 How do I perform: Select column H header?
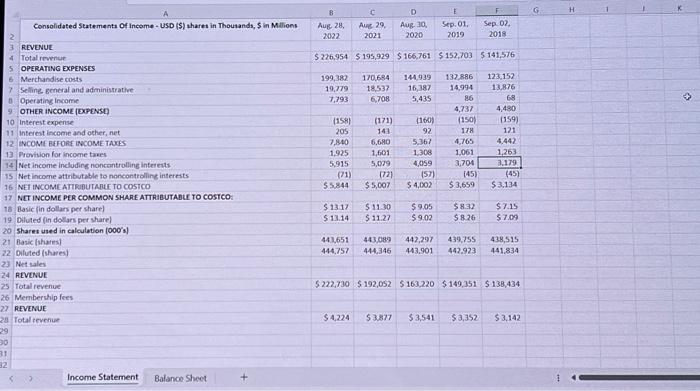[571, 9]
